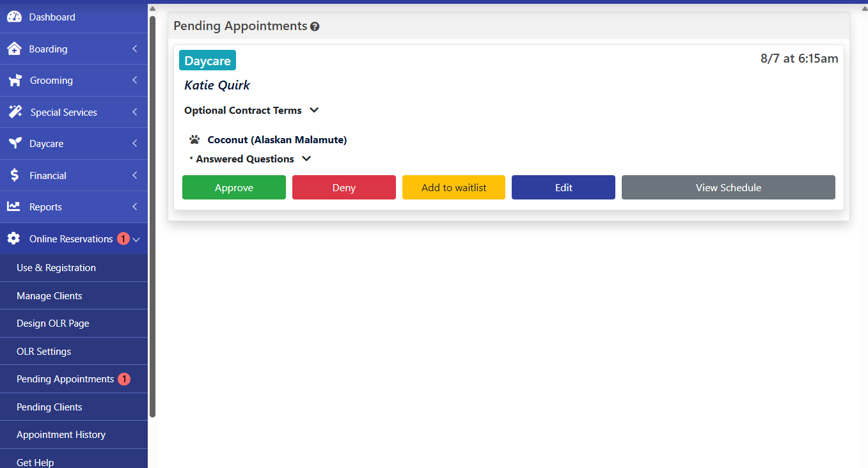Click the Pending Appointments panel heading
This screenshot has height=468, width=868.
(241, 26)
